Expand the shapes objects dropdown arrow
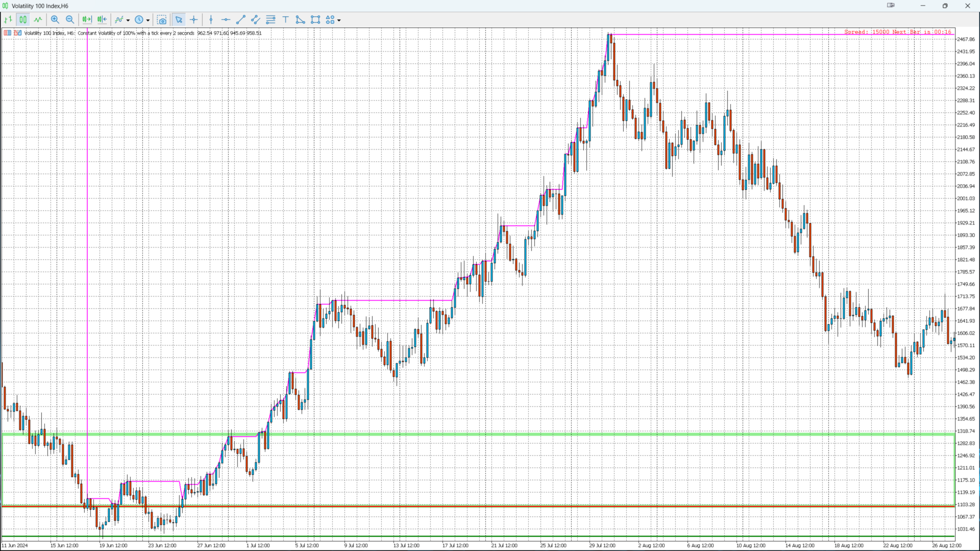 pyautogui.click(x=339, y=20)
